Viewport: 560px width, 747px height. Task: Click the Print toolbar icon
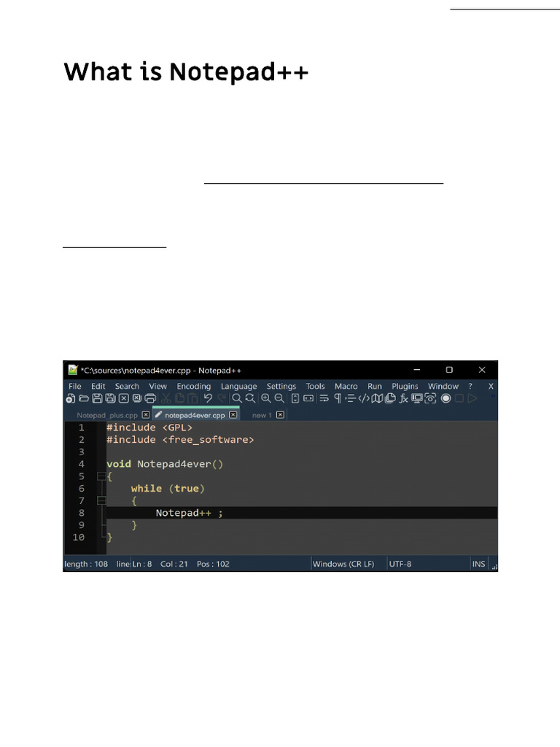[150, 398]
